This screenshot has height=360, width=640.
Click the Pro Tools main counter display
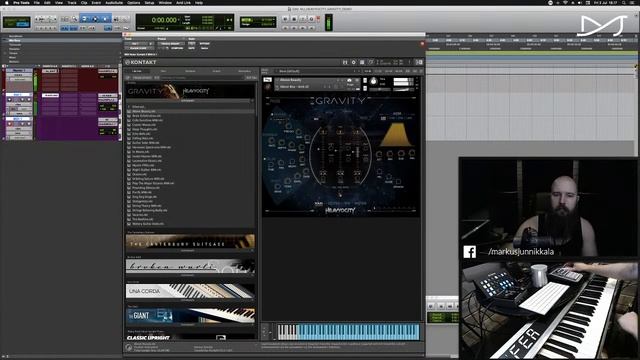click(x=164, y=20)
